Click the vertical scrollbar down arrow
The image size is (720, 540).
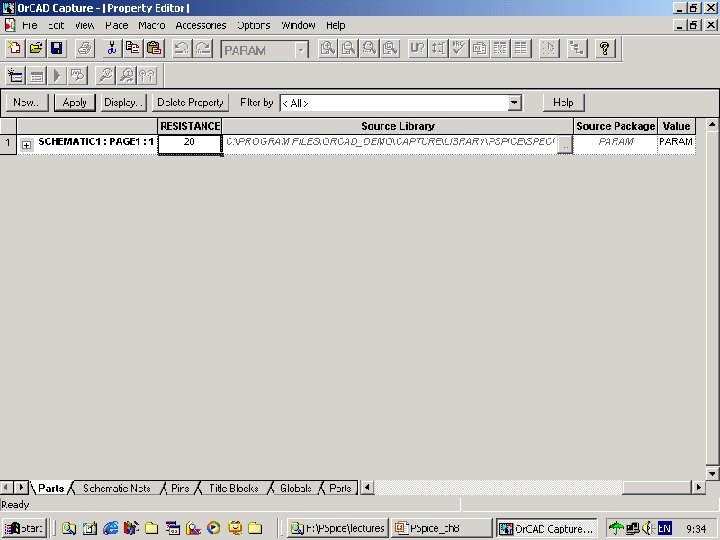[712, 473]
